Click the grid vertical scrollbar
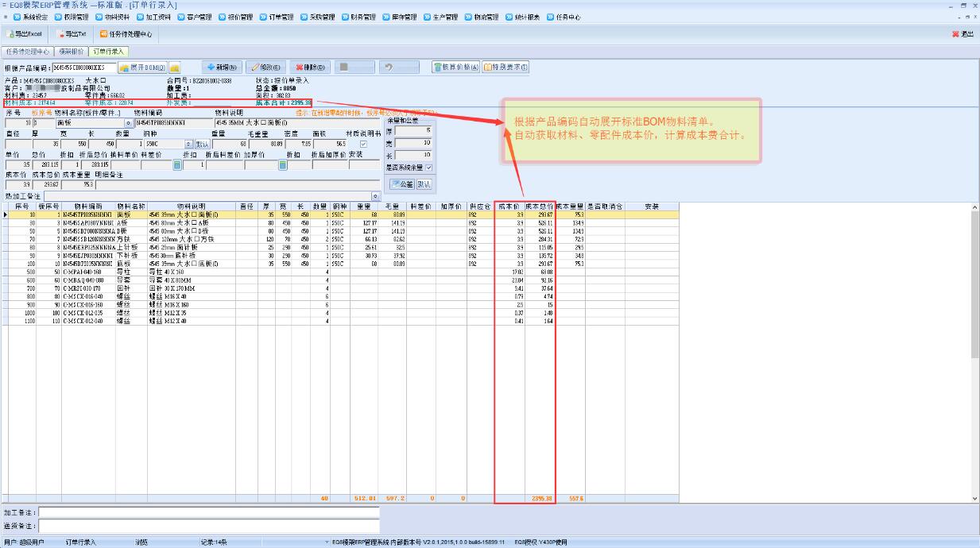 point(975,353)
